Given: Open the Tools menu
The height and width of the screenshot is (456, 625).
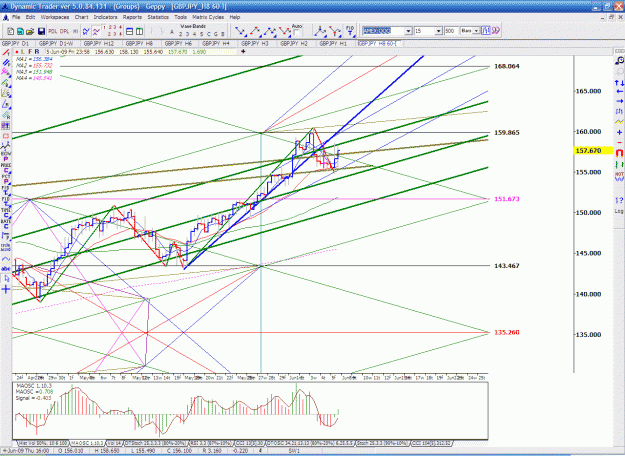Looking at the screenshot, I should coord(180,17).
